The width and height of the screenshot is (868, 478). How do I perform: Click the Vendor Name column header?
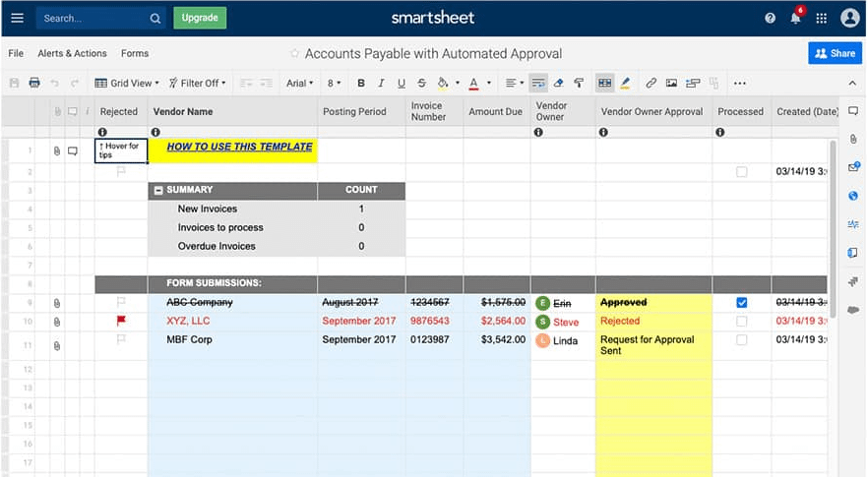click(x=232, y=112)
